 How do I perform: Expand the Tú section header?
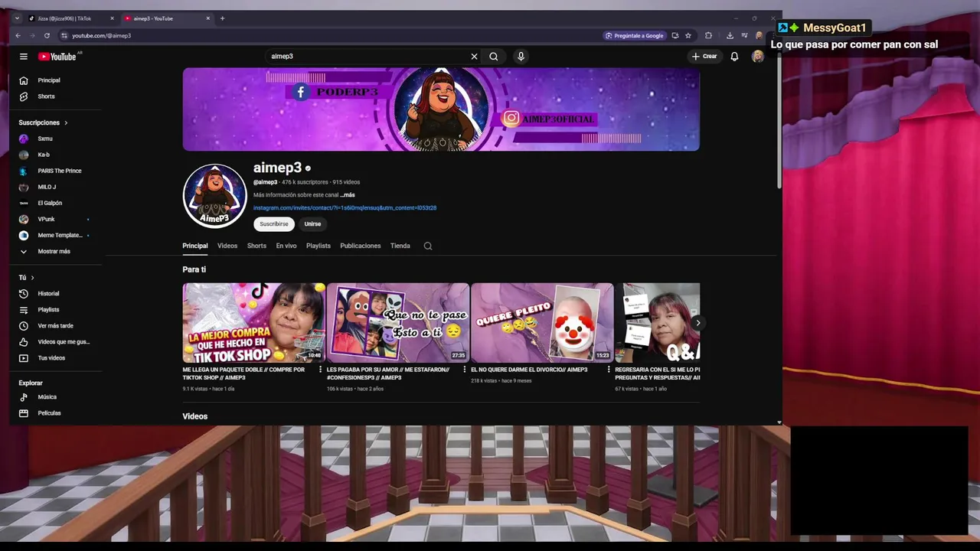27,277
